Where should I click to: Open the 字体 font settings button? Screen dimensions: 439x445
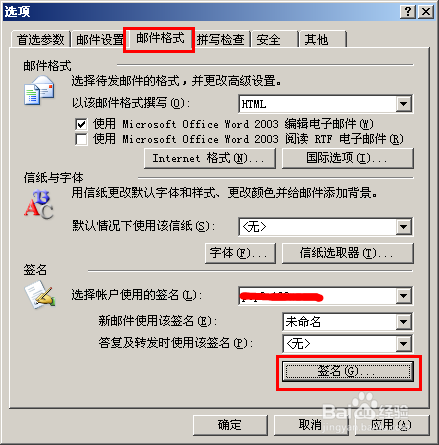pyautogui.click(x=240, y=253)
